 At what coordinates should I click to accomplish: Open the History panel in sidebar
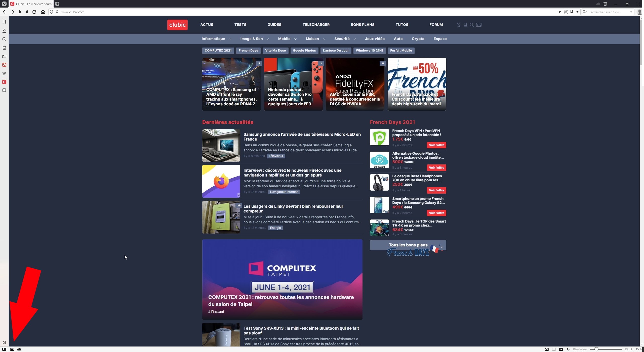coord(4,39)
